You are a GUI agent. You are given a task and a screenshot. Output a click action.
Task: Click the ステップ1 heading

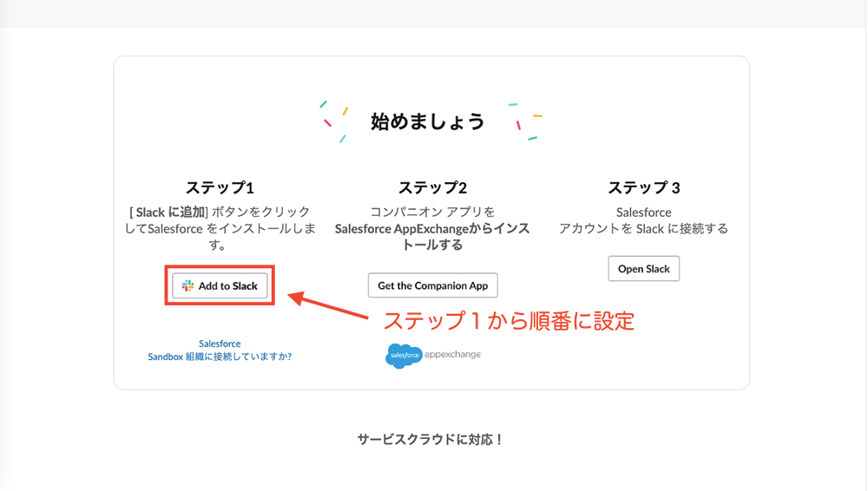coord(220,187)
